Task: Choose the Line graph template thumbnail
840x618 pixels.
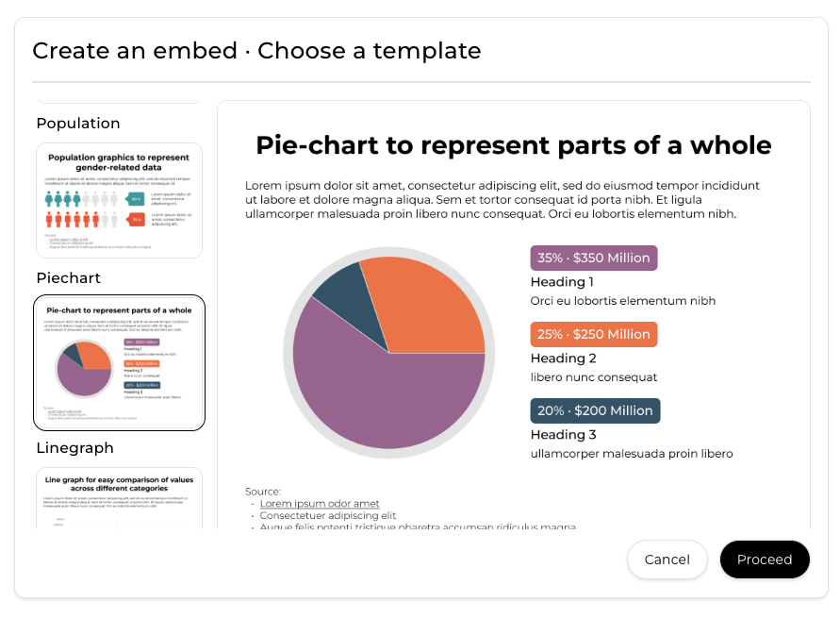Action: [x=119, y=497]
